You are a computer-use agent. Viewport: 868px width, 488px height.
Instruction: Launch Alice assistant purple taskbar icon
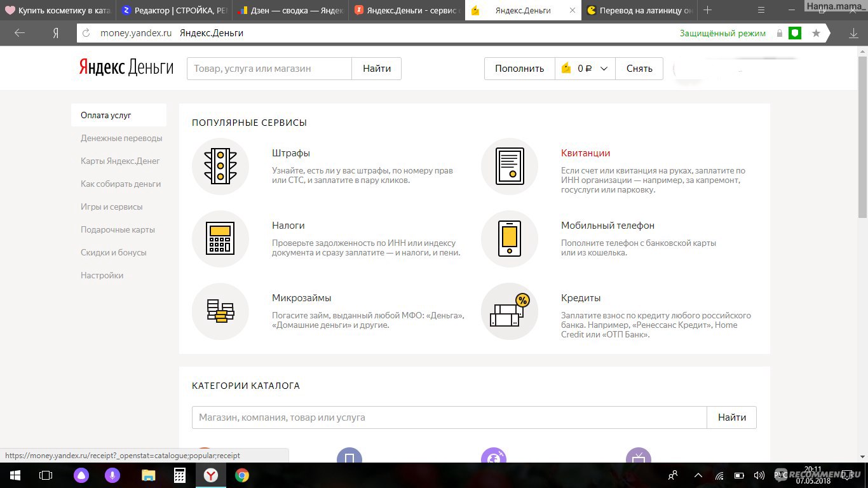click(x=81, y=475)
